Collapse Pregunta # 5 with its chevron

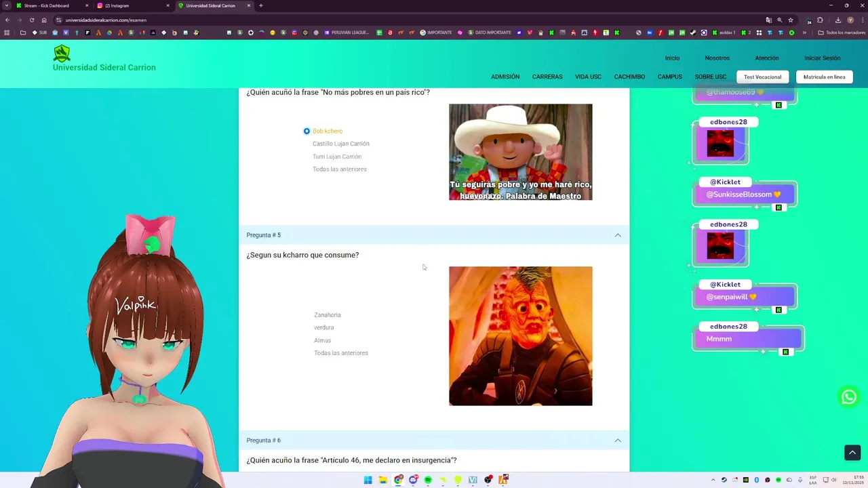point(618,235)
